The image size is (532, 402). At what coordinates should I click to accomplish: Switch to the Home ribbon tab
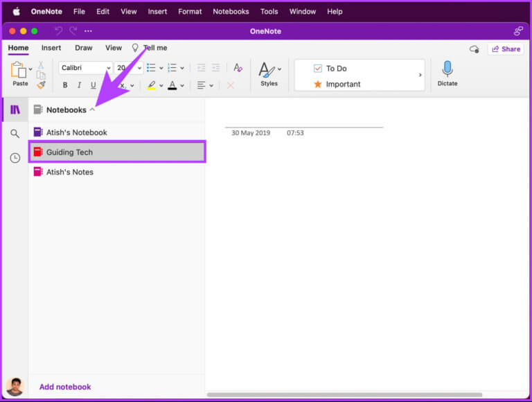click(x=18, y=48)
